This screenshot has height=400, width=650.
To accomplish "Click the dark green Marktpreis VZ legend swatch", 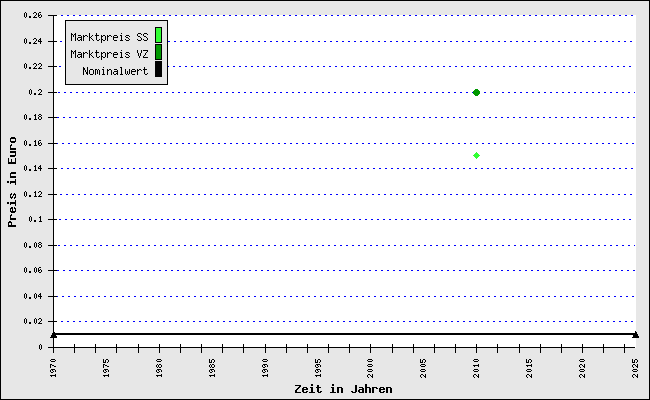I will point(158,53).
